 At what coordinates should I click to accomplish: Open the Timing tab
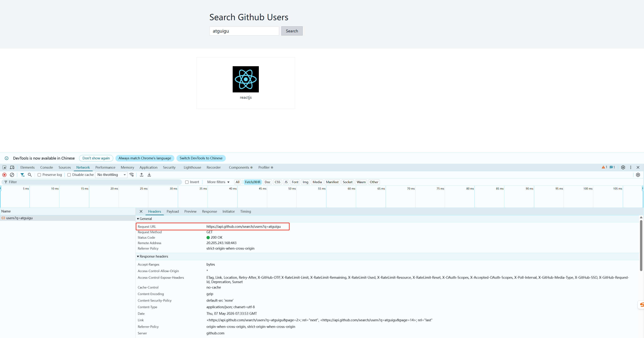coord(246,211)
